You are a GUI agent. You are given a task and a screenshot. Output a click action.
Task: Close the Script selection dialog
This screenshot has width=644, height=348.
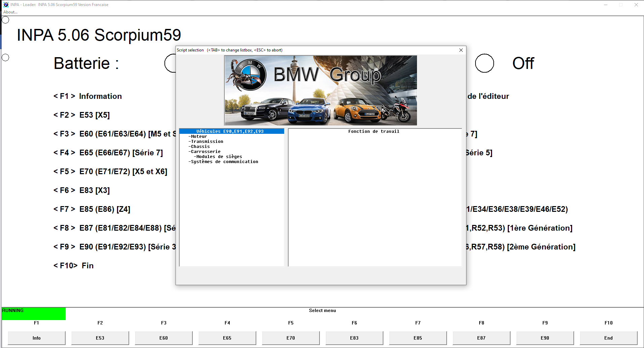pos(461,50)
